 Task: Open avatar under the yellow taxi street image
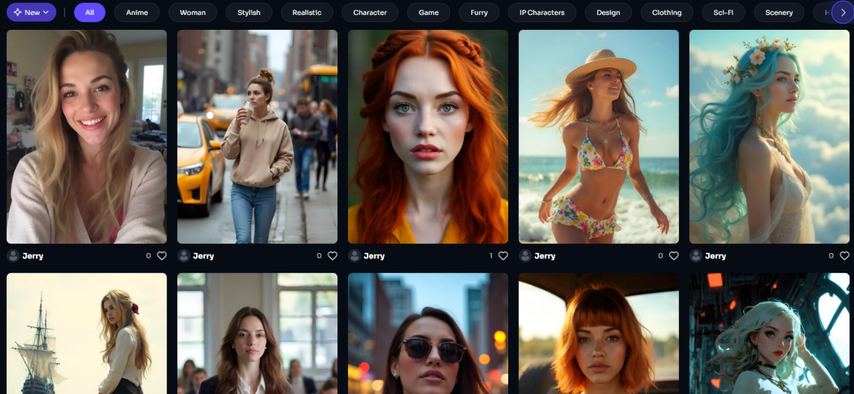click(x=184, y=256)
